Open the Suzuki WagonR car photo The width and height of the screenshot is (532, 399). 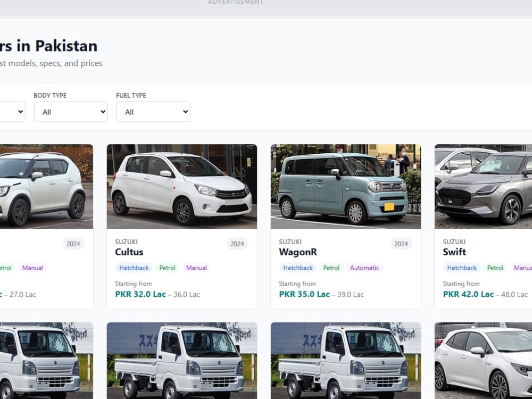[x=346, y=186]
